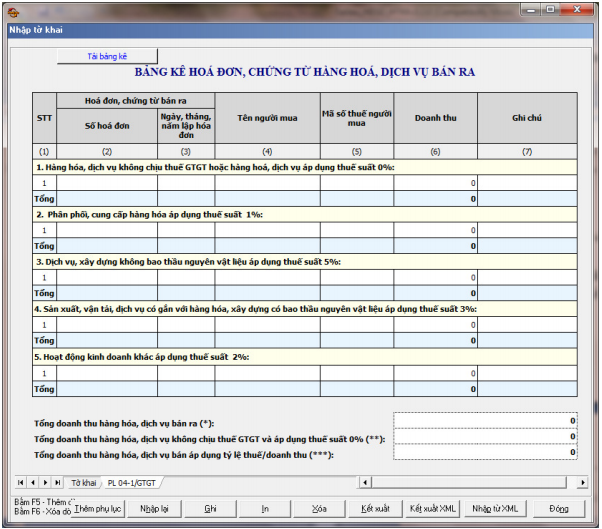Image resolution: width=602 pixels, height=529 pixels.
Task: Export with the Kết xuất XML button
Action: coord(432,508)
